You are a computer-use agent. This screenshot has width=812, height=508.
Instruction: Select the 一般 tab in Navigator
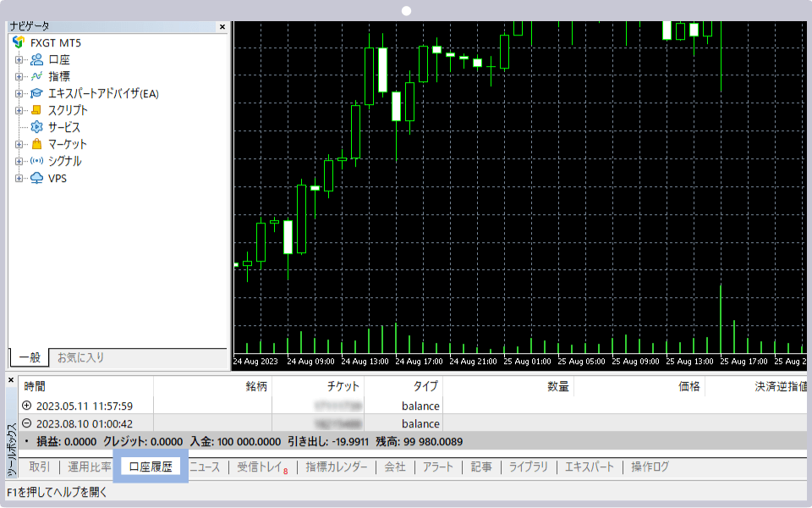click(x=30, y=357)
